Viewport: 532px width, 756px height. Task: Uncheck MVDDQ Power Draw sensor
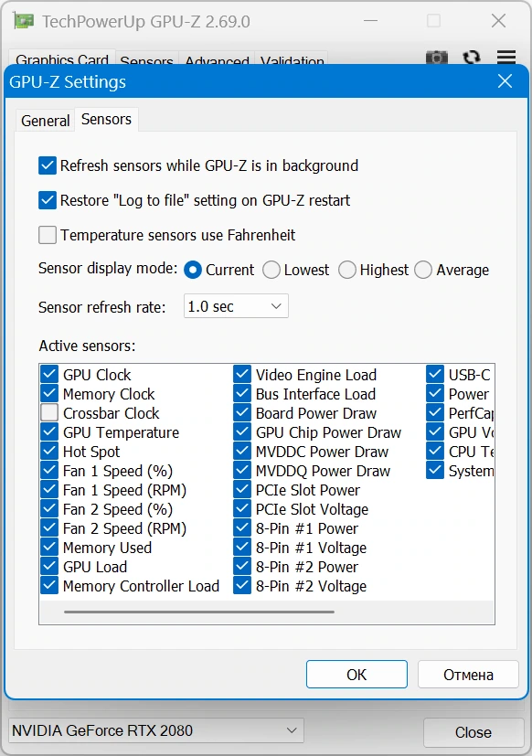pos(242,471)
